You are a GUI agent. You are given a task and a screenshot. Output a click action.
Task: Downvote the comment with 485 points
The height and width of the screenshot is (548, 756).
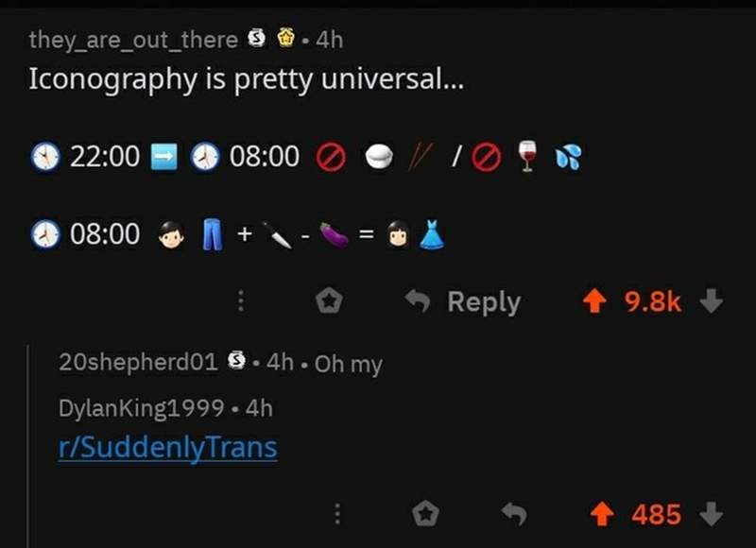(712, 514)
